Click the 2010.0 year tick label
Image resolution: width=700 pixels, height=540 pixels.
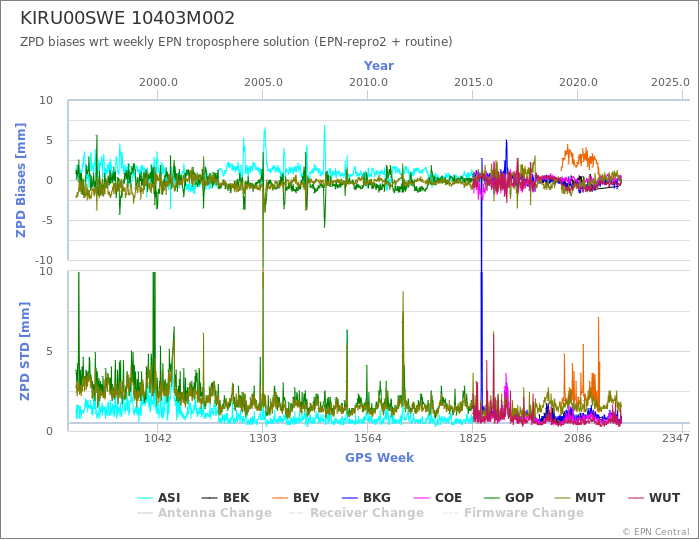(x=368, y=83)
